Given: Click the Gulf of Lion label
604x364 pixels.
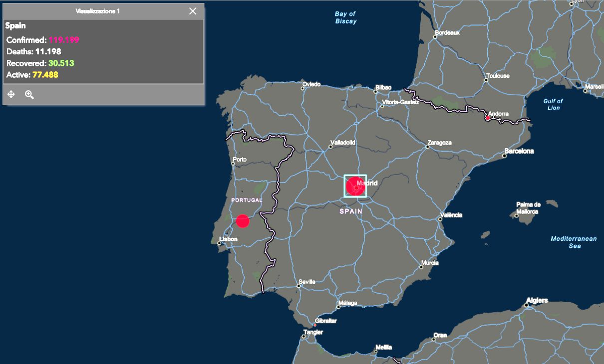Looking at the screenshot, I should 553,104.
